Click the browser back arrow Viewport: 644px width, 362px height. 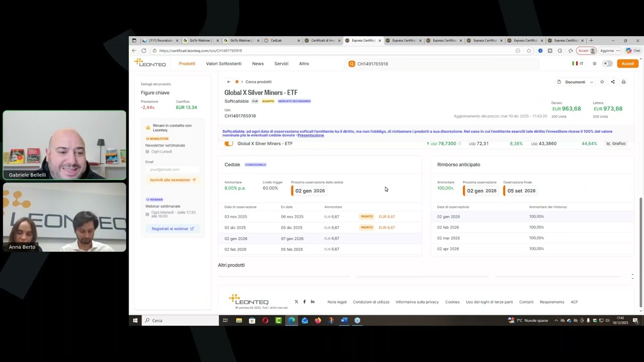[x=134, y=51]
